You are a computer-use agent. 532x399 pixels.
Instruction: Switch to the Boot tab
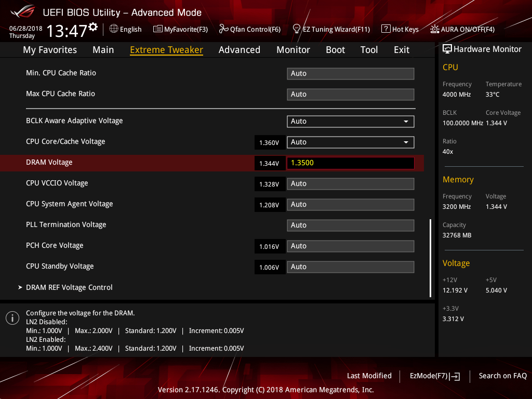[335, 50]
